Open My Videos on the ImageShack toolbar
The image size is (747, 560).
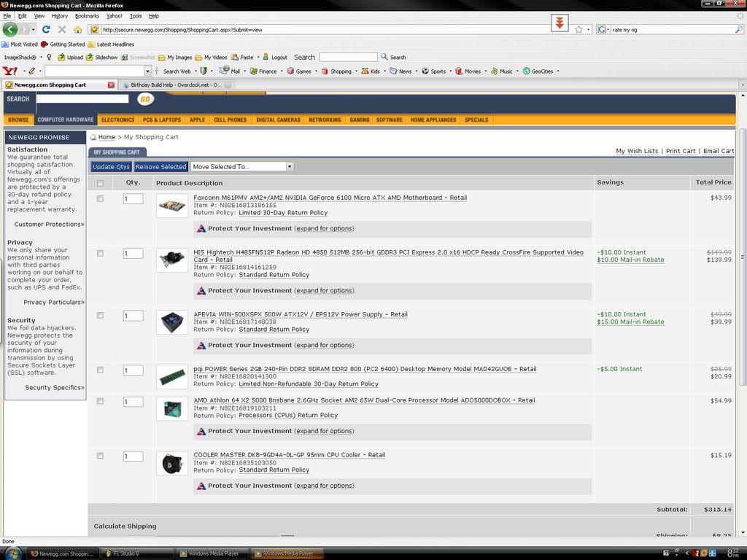click(x=212, y=57)
